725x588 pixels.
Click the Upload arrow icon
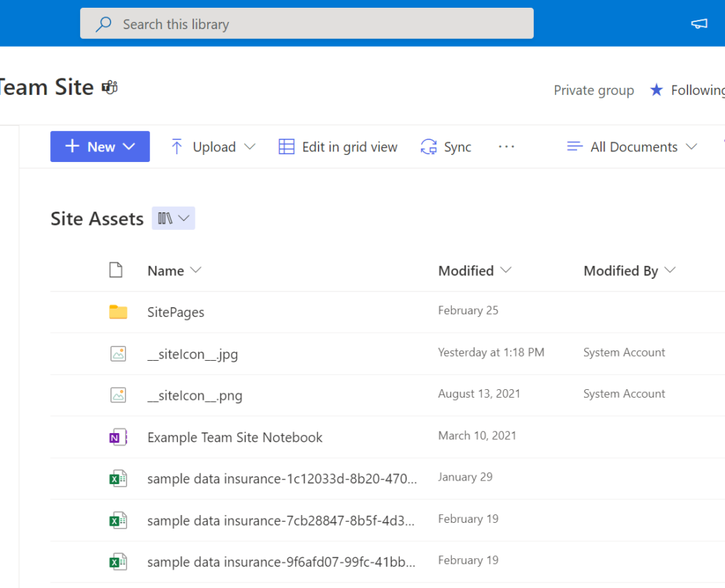point(176,146)
